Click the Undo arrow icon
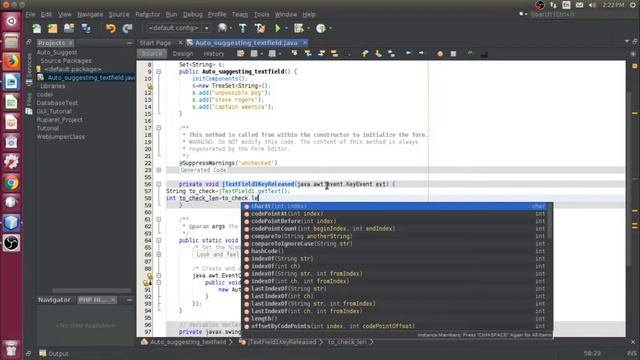 (111, 28)
